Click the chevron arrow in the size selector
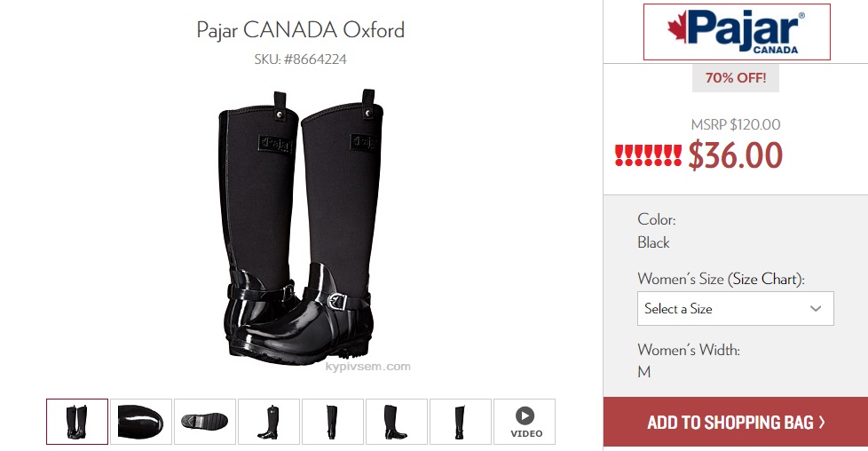The image size is (868, 451). coord(816,309)
